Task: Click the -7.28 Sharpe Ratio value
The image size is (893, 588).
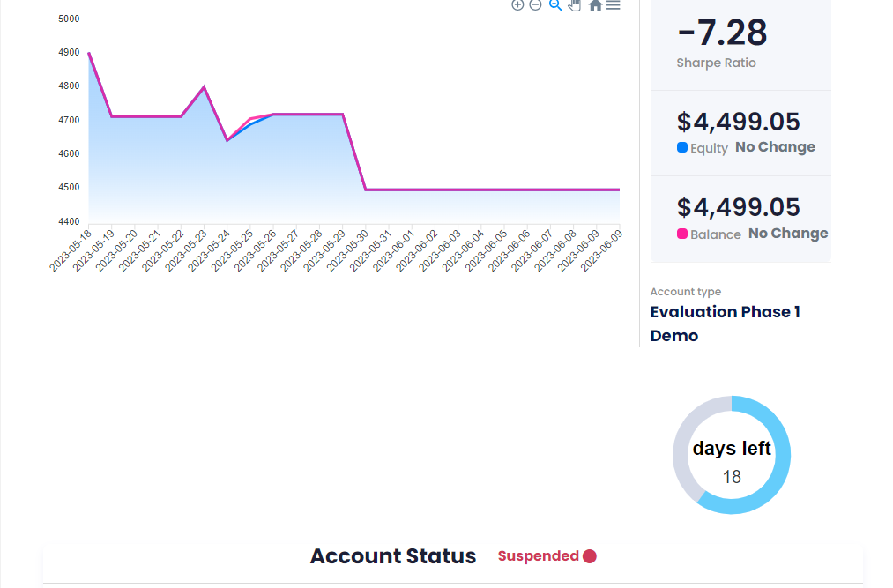Action: [722, 33]
